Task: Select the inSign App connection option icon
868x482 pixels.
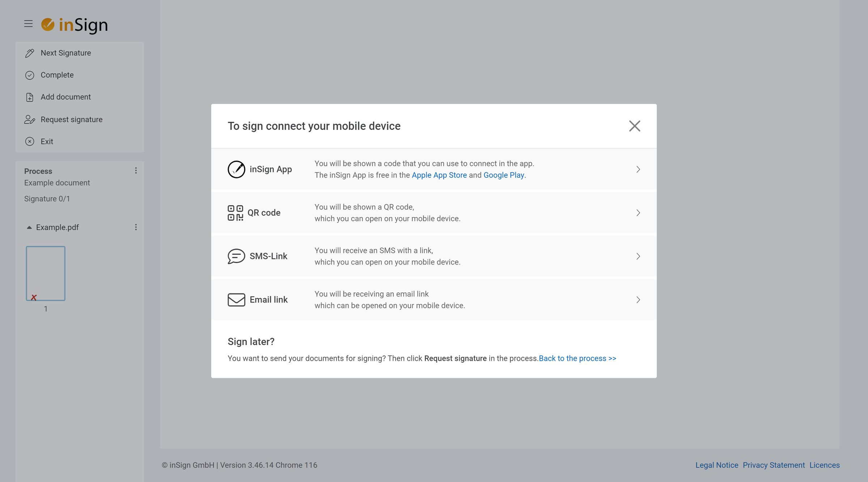Action: tap(236, 169)
